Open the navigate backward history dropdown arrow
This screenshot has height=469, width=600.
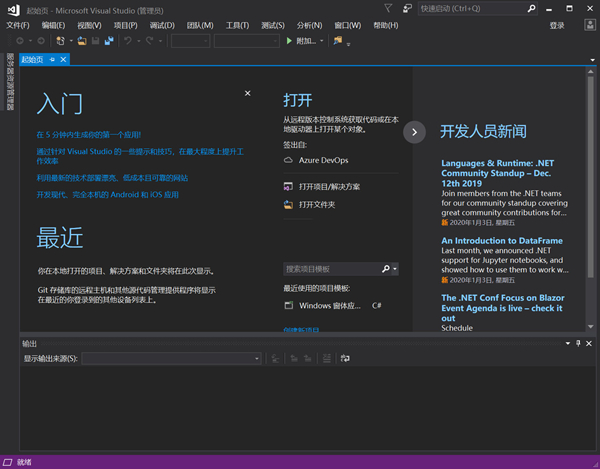[30, 41]
